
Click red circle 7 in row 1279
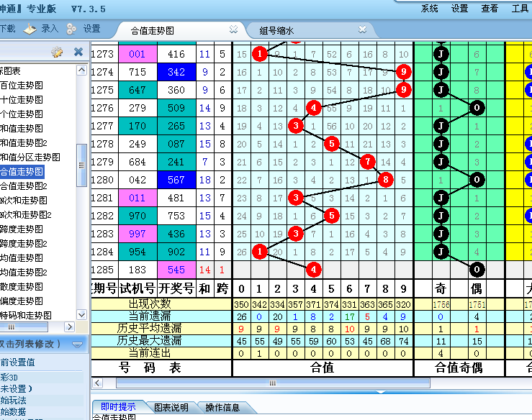[x=367, y=162]
